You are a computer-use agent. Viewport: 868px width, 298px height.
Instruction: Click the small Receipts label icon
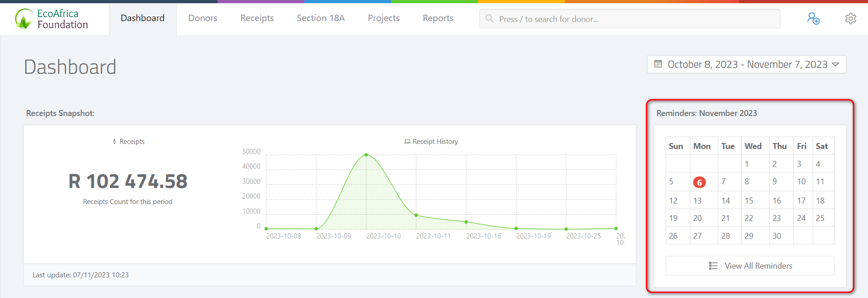tap(114, 142)
